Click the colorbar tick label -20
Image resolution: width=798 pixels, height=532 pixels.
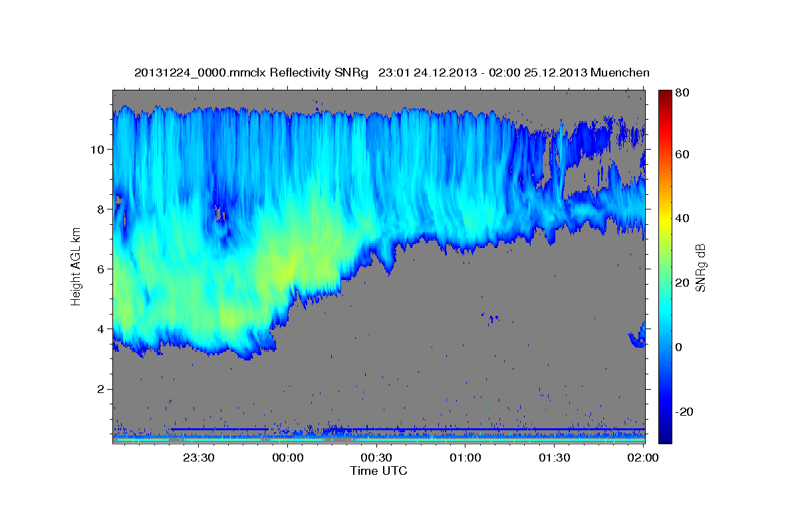coord(686,412)
